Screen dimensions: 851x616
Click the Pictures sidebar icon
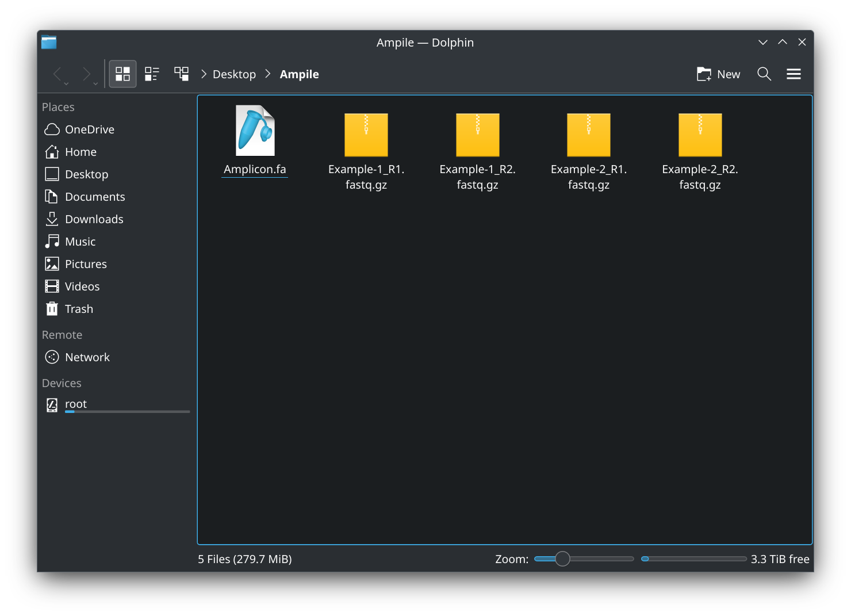[52, 264]
